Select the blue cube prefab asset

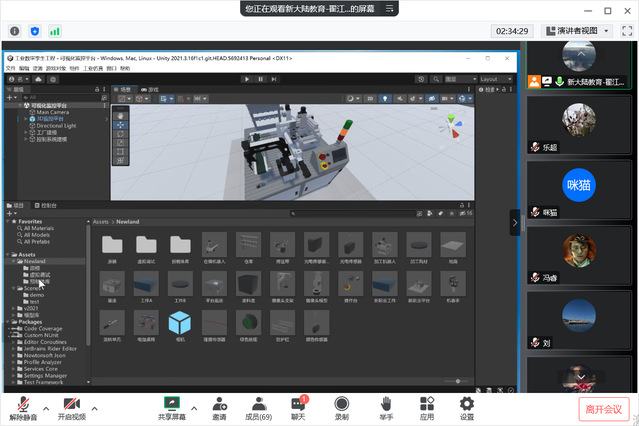(x=180, y=323)
